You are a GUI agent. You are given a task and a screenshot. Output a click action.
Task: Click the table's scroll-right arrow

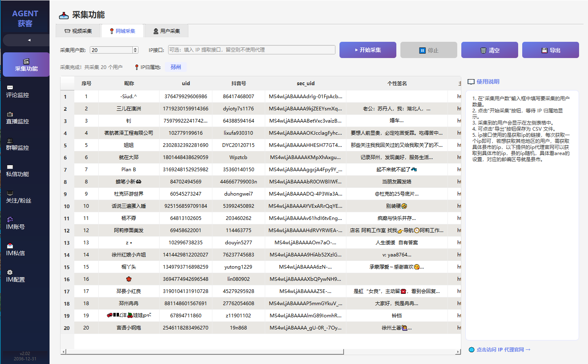coord(458,352)
